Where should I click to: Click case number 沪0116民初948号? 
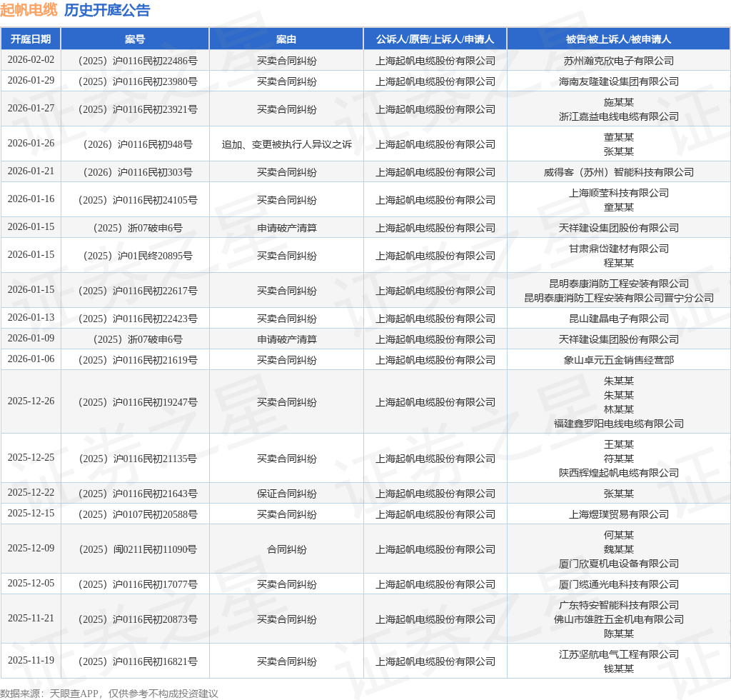[155, 144]
